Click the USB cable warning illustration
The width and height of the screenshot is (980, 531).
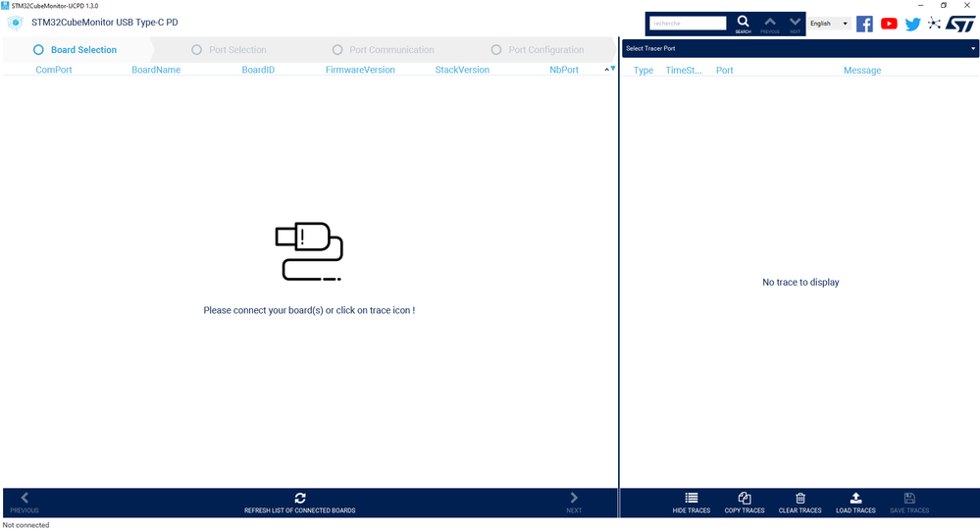click(309, 251)
